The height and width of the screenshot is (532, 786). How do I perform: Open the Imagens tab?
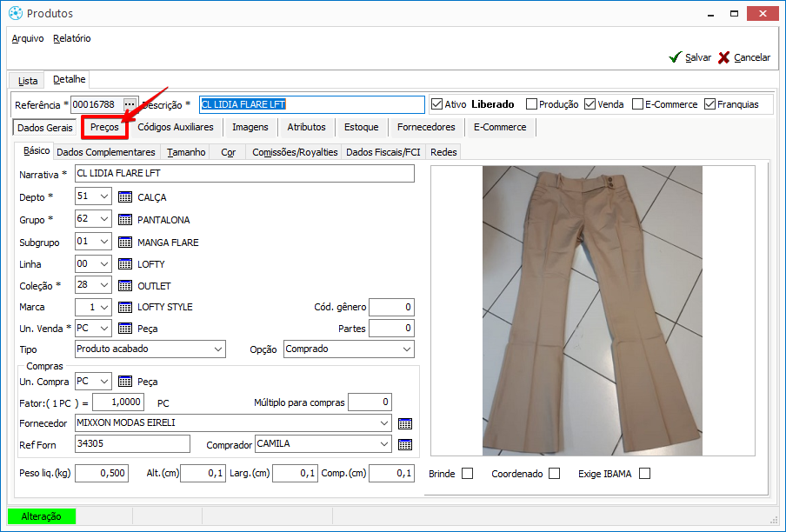[x=250, y=127]
